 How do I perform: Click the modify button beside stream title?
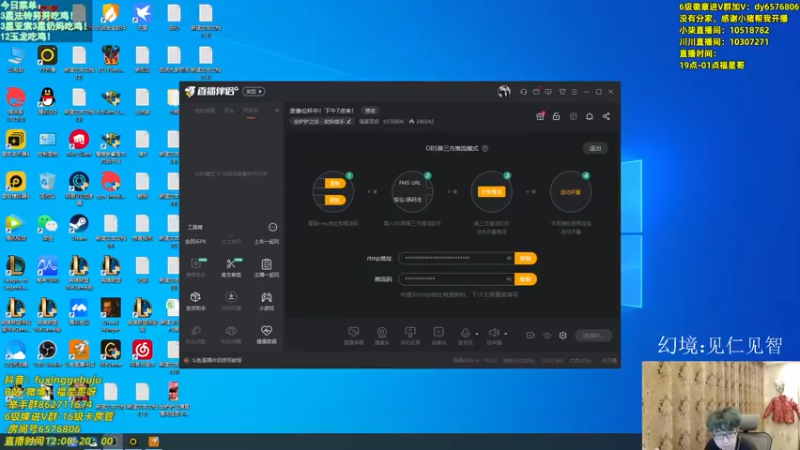(x=370, y=111)
